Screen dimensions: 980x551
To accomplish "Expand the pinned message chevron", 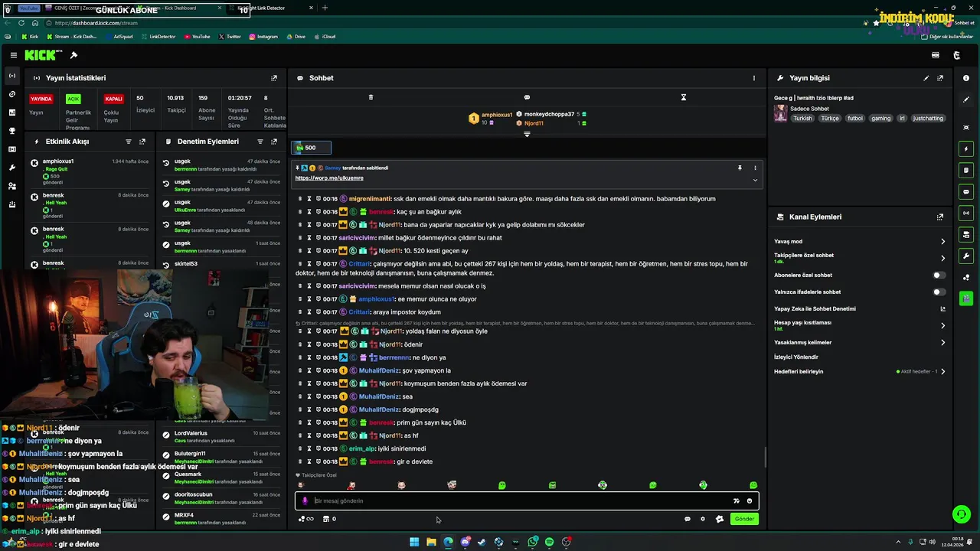I will pyautogui.click(x=755, y=181).
